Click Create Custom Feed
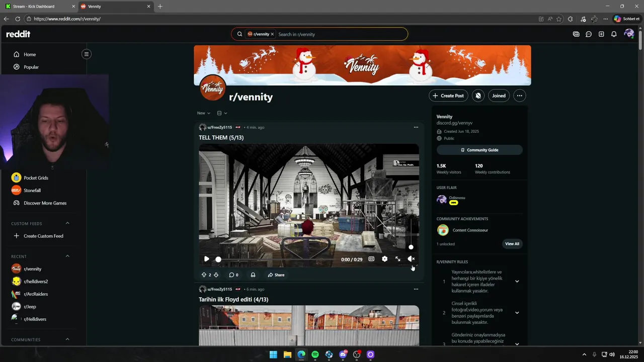The width and height of the screenshot is (644, 362). 43,236
